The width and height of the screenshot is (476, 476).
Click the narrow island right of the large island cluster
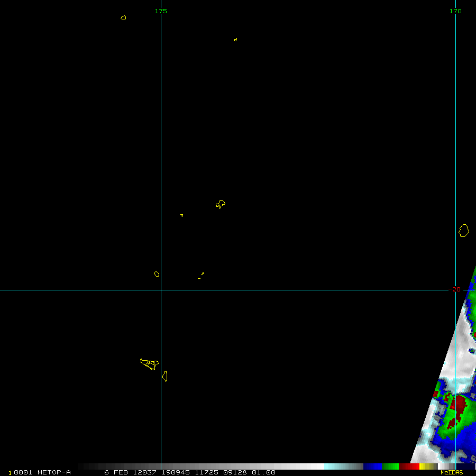[x=165, y=376]
